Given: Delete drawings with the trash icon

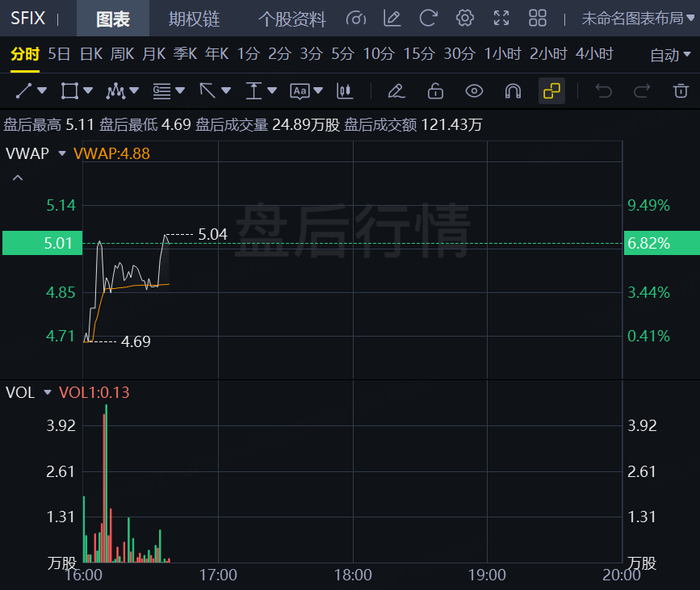Looking at the screenshot, I should pos(681,91).
